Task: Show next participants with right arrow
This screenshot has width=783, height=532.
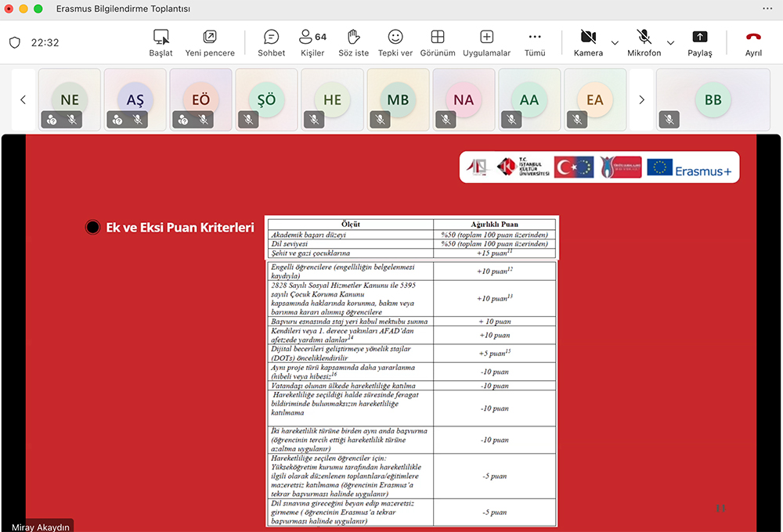Action: click(x=641, y=99)
